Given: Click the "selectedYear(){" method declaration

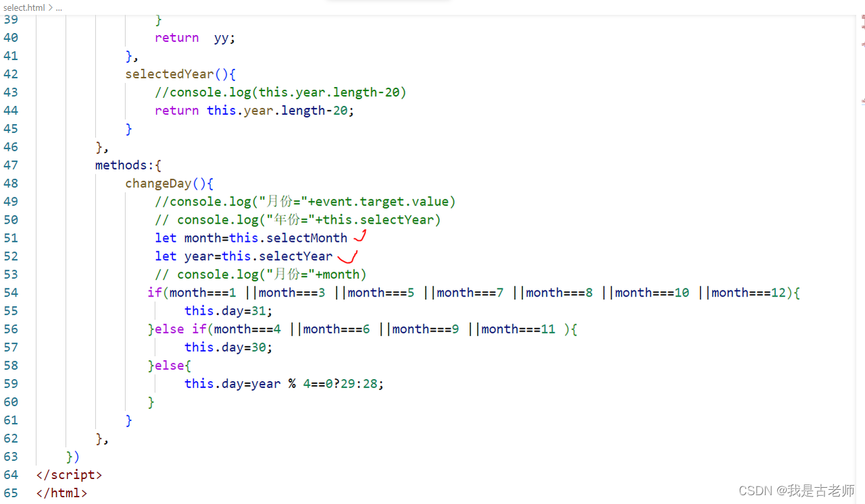Looking at the screenshot, I should [180, 74].
